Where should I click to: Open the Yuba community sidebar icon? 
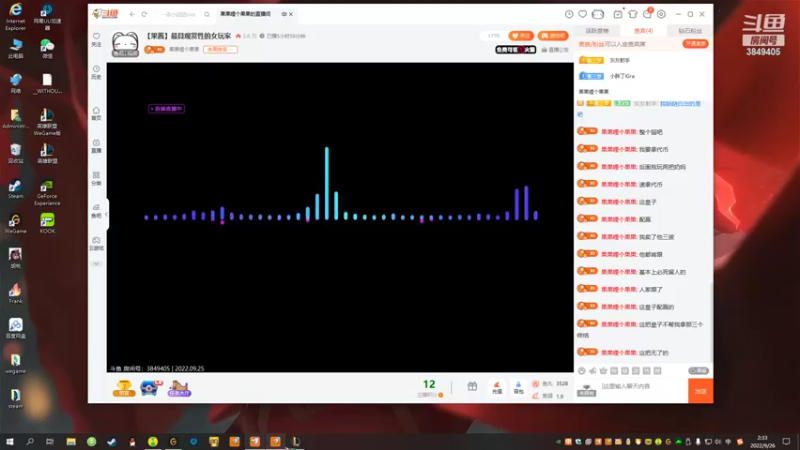[x=96, y=211]
